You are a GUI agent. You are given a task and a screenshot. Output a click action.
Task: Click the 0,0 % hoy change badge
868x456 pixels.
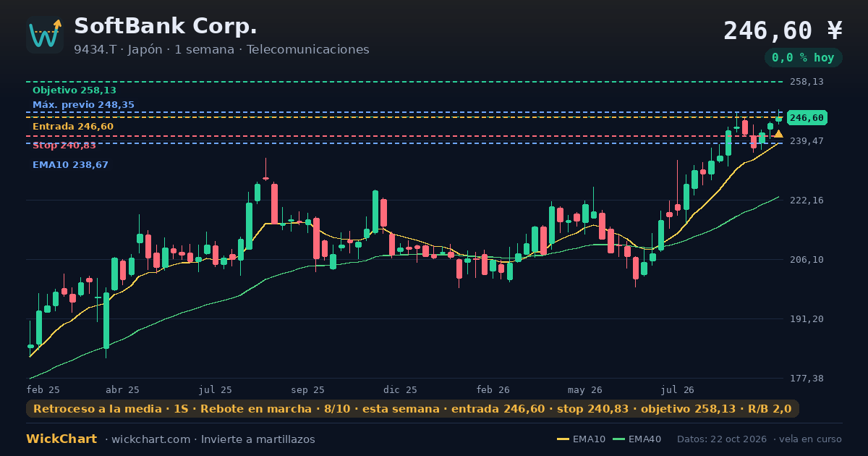click(803, 58)
